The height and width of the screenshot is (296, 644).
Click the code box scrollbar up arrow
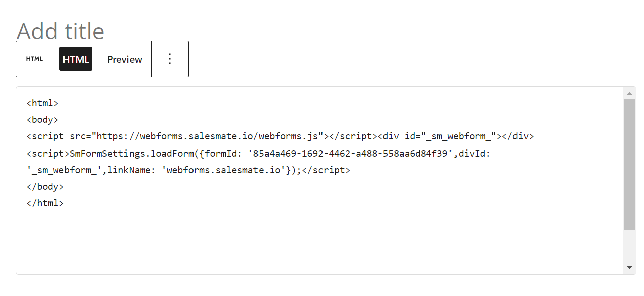click(629, 93)
